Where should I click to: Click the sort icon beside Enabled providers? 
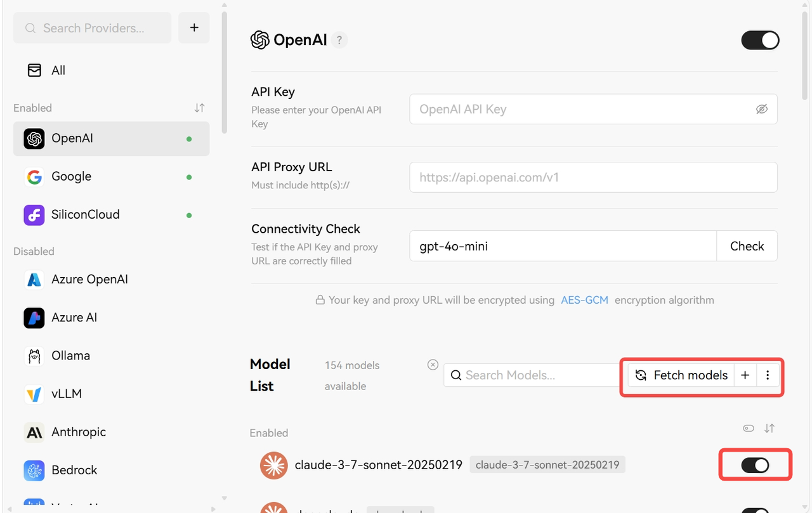(x=199, y=108)
